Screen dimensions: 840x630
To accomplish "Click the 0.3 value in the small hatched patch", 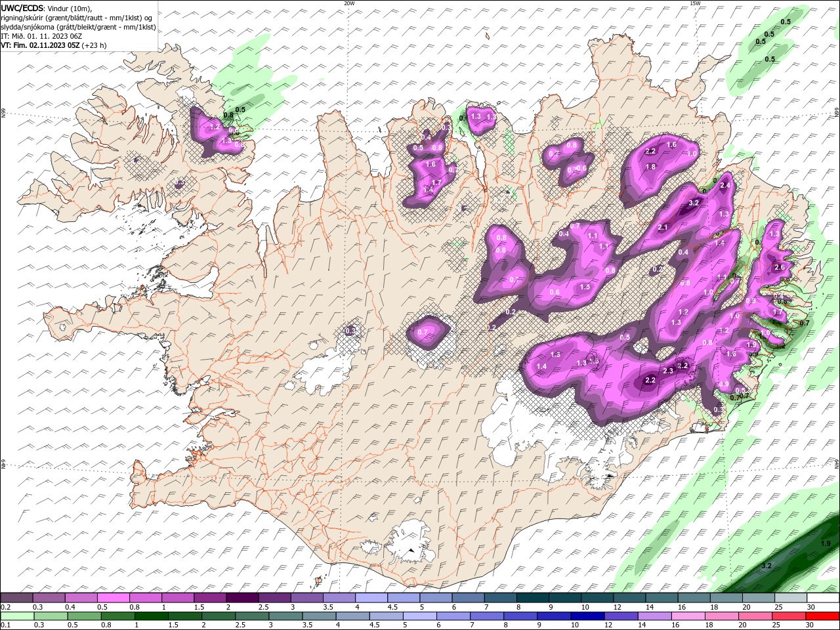I will (350, 331).
